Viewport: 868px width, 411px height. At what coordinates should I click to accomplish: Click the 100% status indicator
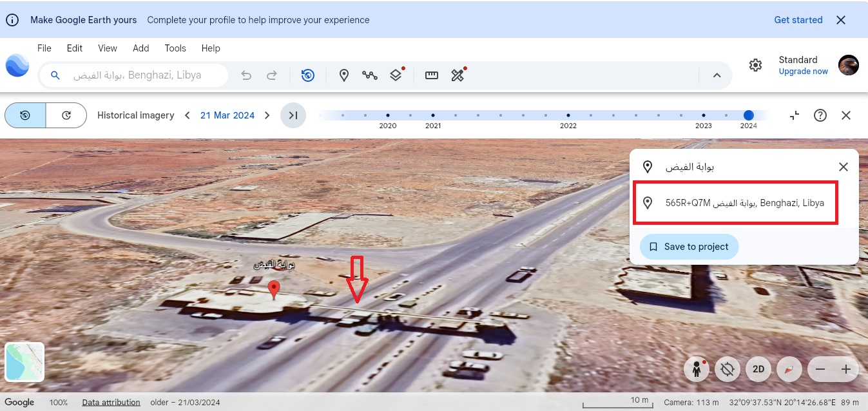[59, 402]
